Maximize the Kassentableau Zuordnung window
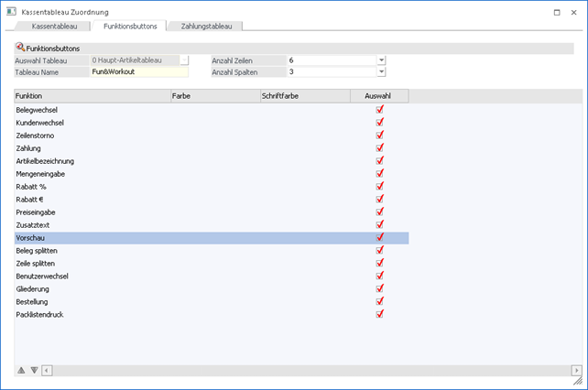 pyautogui.click(x=556, y=10)
